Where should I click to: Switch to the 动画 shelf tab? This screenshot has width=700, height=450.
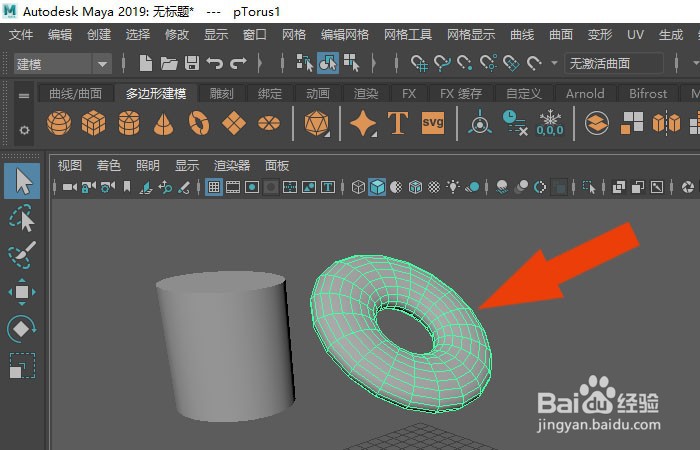[x=318, y=94]
